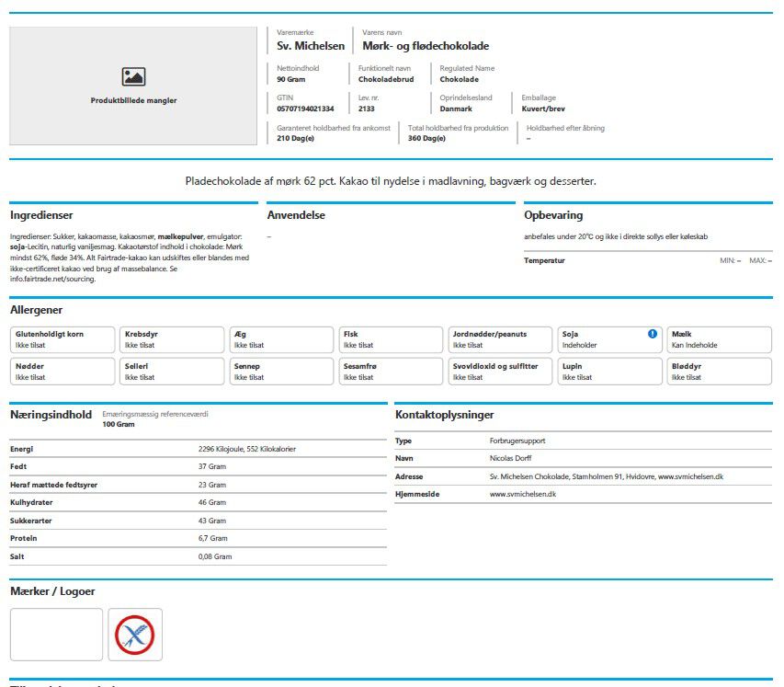Click the 360 Dag(e) total shelf life value
This screenshot has height=687, width=784.
(x=426, y=138)
